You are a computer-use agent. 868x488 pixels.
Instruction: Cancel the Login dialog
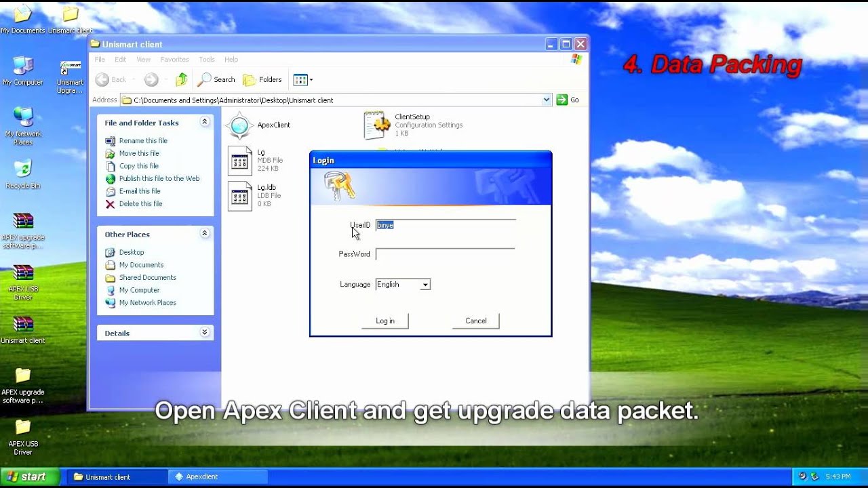pos(476,321)
